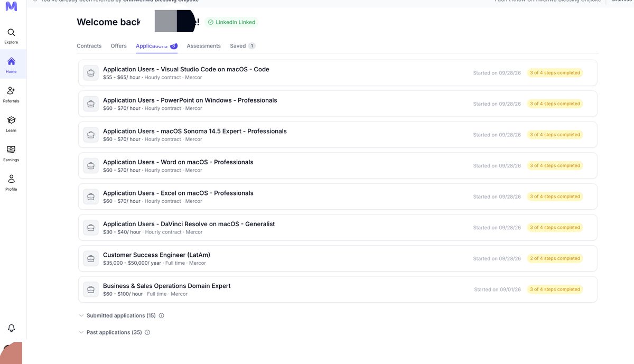Click '$55 - $65/ hour' rate text
Viewport: 634px width, 364px height.
point(122,77)
